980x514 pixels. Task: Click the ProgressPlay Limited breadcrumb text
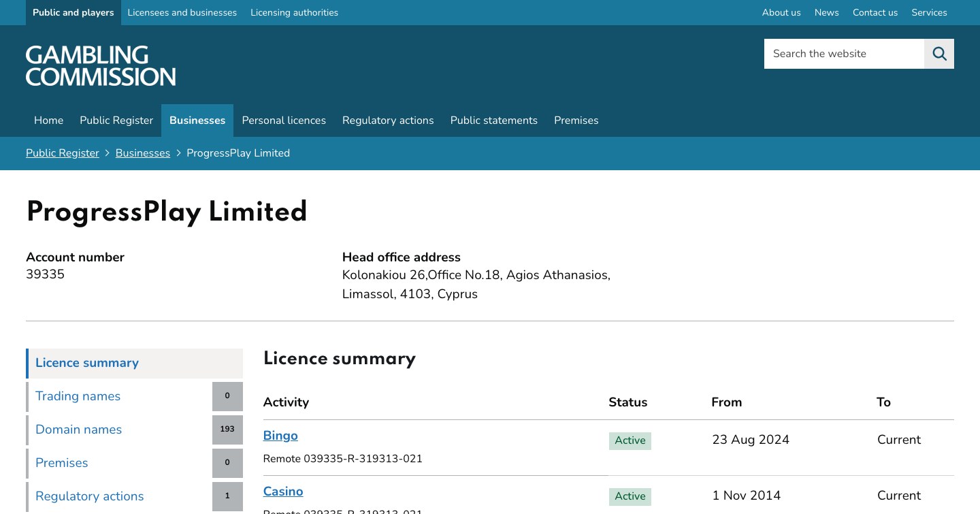pos(238,153)
